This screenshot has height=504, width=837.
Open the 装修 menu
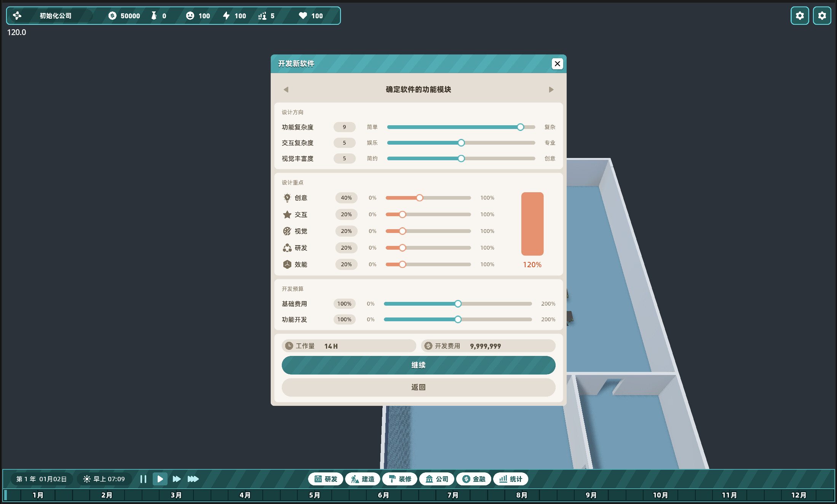pos(400,479)
